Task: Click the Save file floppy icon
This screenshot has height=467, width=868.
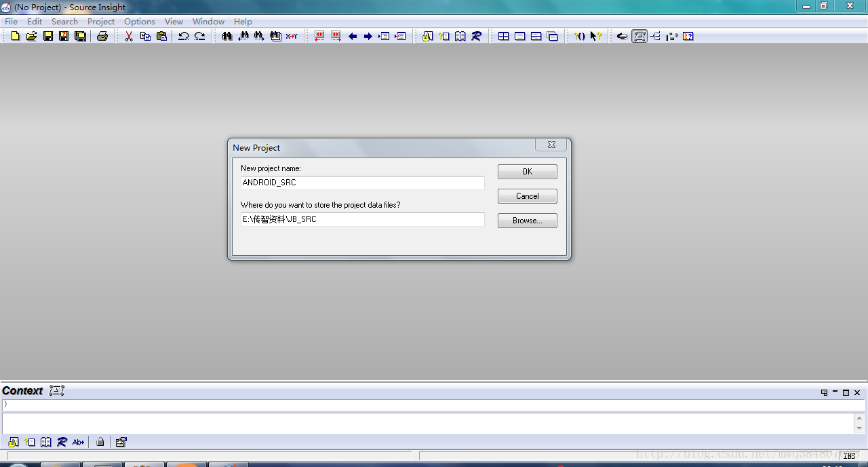Action: (x=48, y=36)
